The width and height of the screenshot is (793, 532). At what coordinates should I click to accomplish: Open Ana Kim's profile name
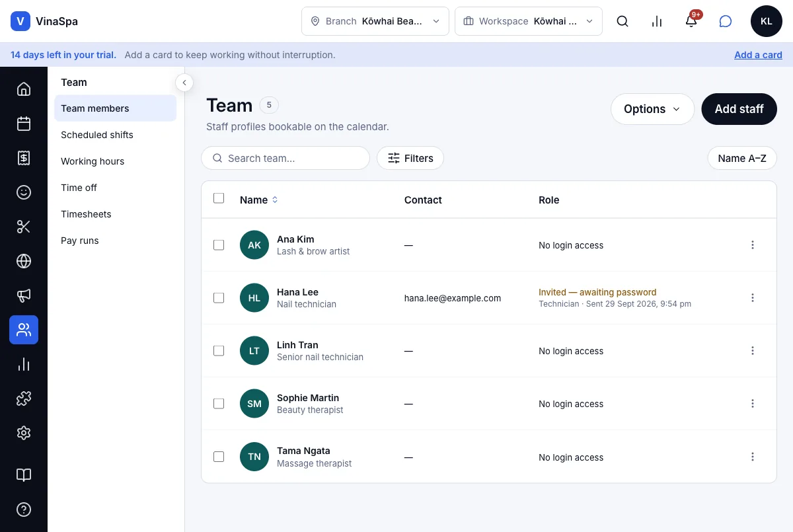pyautogui.click(x=295, y=239)
